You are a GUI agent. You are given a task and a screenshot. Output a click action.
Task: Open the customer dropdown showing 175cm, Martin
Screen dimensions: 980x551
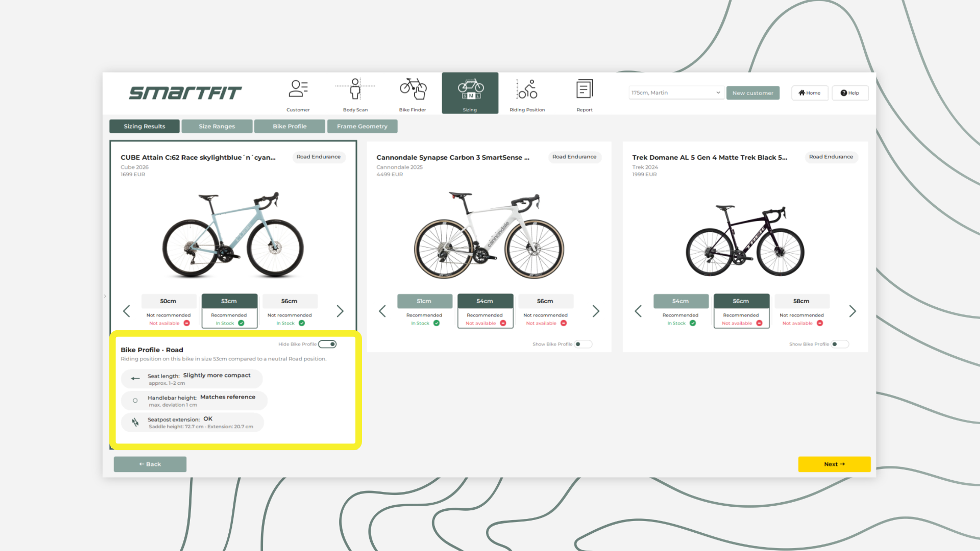point(676,93)
